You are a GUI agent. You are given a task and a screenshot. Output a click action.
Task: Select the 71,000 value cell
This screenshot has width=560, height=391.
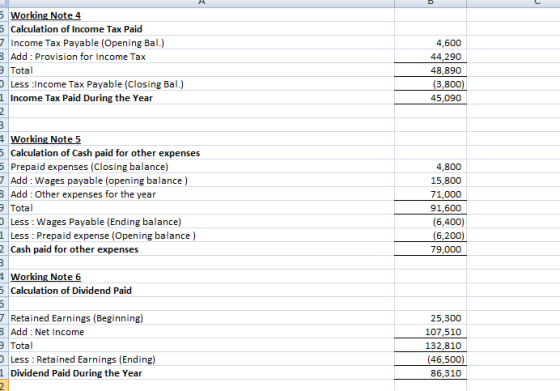(x=430, y=194)
